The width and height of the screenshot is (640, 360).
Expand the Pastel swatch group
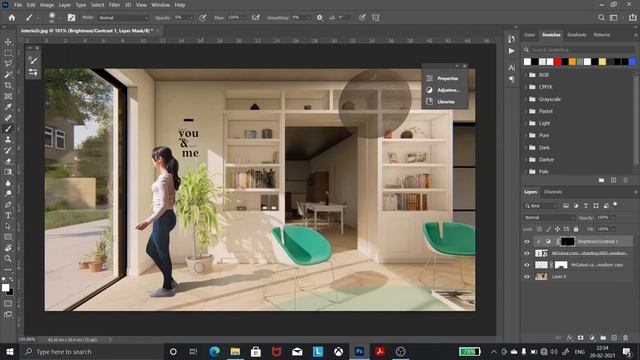coord(526,111)
